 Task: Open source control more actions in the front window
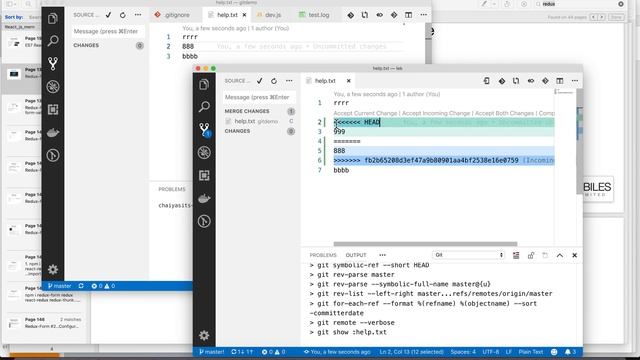point(289,81)
